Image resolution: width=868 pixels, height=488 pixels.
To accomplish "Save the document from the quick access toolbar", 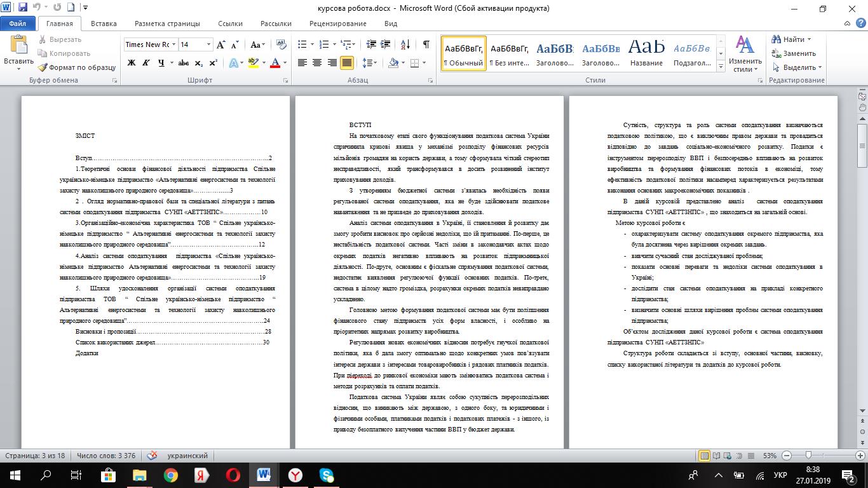I will (23, 8).
